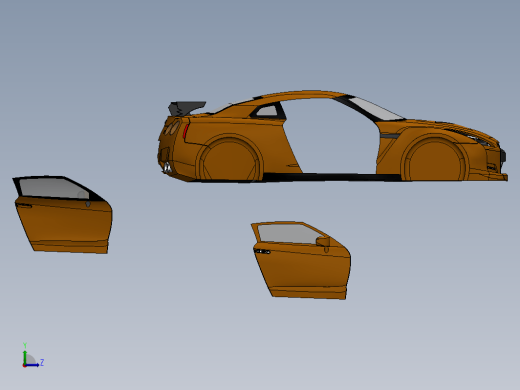Click the rear quarter window on car body
520x390 pixels.
coord(267,111)
